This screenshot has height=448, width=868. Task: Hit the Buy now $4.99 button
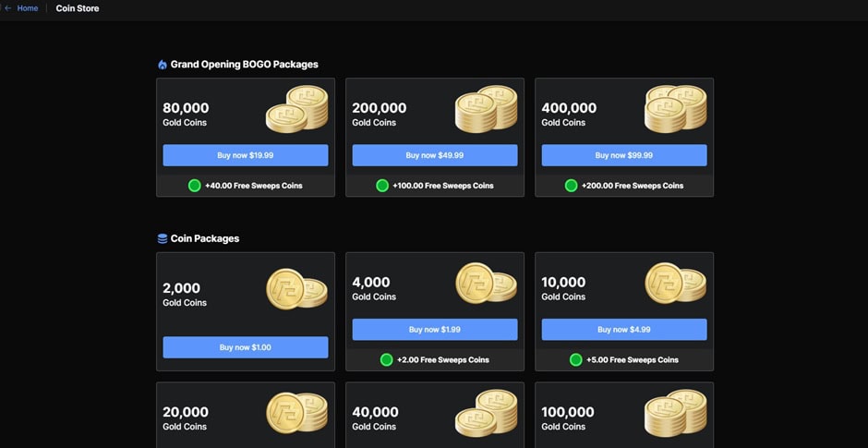624,330
